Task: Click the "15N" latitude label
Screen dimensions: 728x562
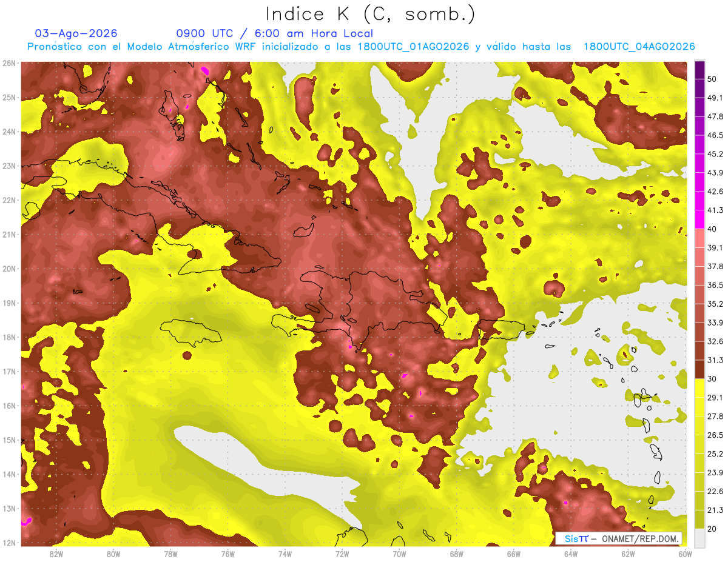Action: pyautogui.click(x=9, y=440)
